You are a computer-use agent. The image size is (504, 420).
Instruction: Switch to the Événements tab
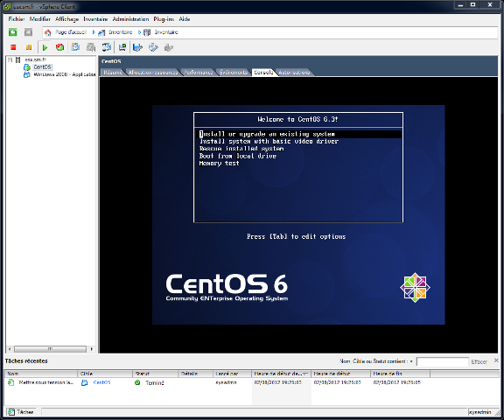click(234, 73)
